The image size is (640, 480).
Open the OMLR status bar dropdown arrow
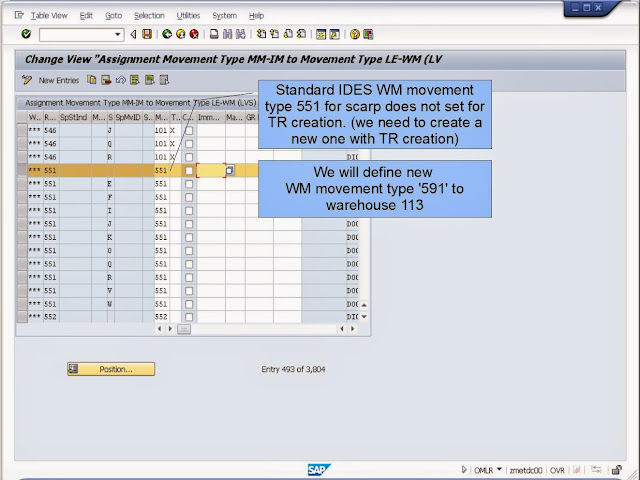pyautogui.click(x=499, y=470)
